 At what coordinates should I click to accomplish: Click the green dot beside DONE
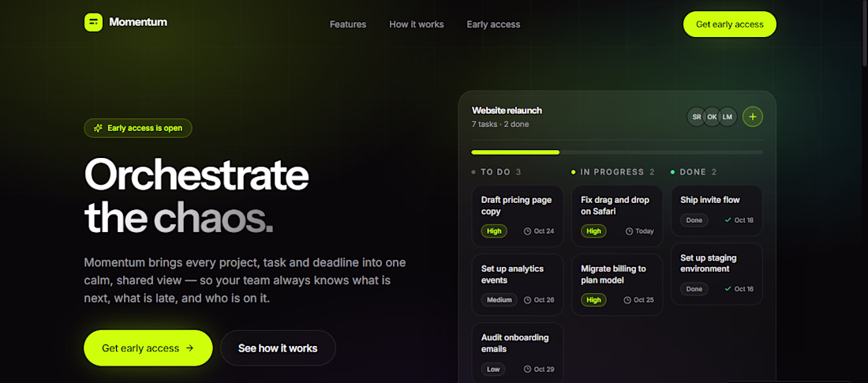coord(672,172)
